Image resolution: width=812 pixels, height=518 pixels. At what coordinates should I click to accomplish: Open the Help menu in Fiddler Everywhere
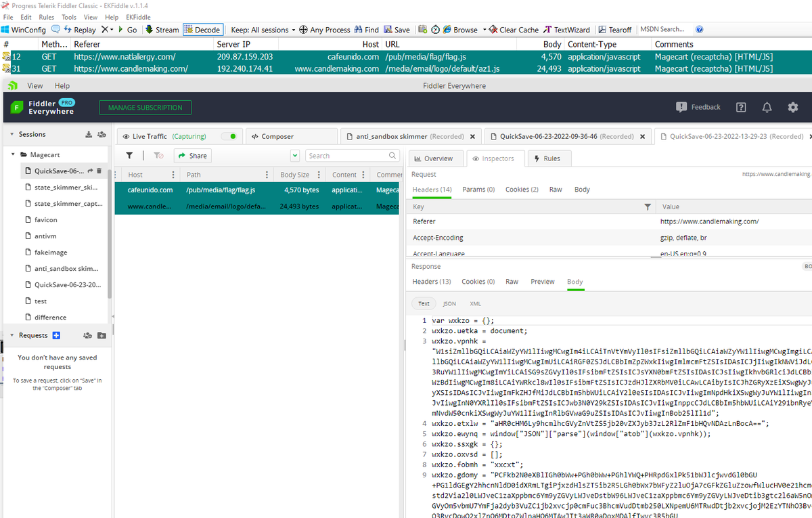tap(62, 86)
